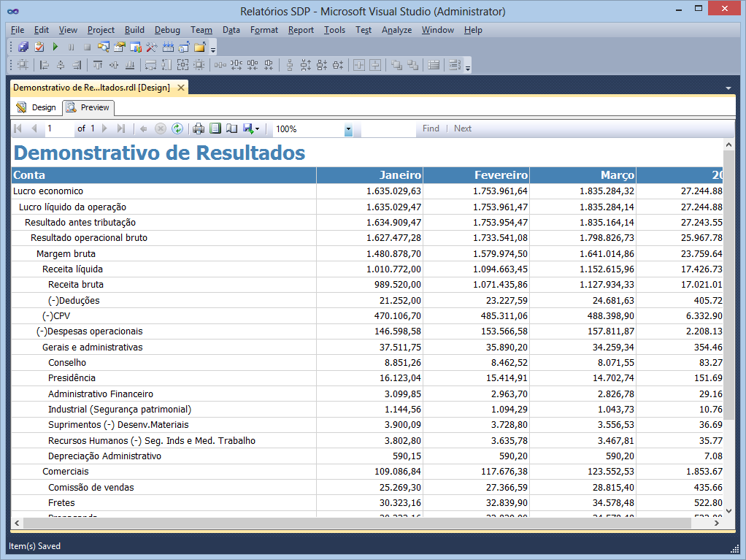Click the Send to Back icon
Viewport: 746px width, 560px height.
(x=412, y=65)
